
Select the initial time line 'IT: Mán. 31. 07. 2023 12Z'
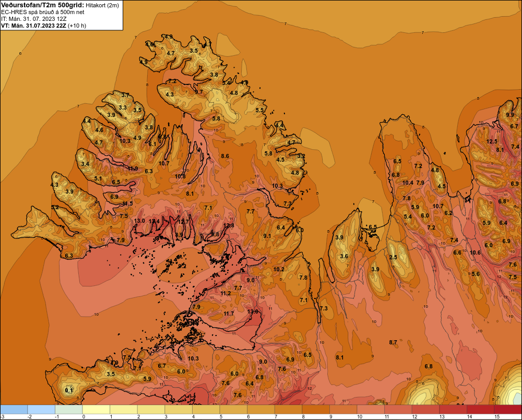coord(33,19)
